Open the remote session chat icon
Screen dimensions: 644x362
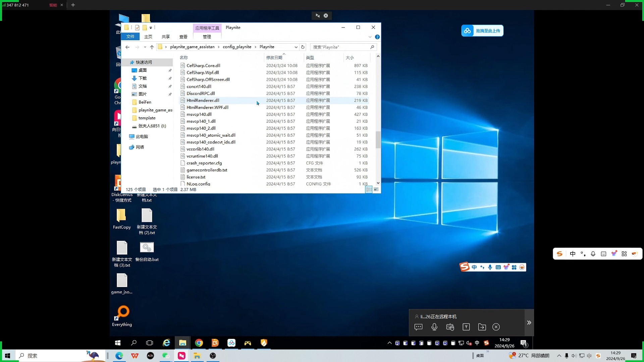[x=418, y=327]
